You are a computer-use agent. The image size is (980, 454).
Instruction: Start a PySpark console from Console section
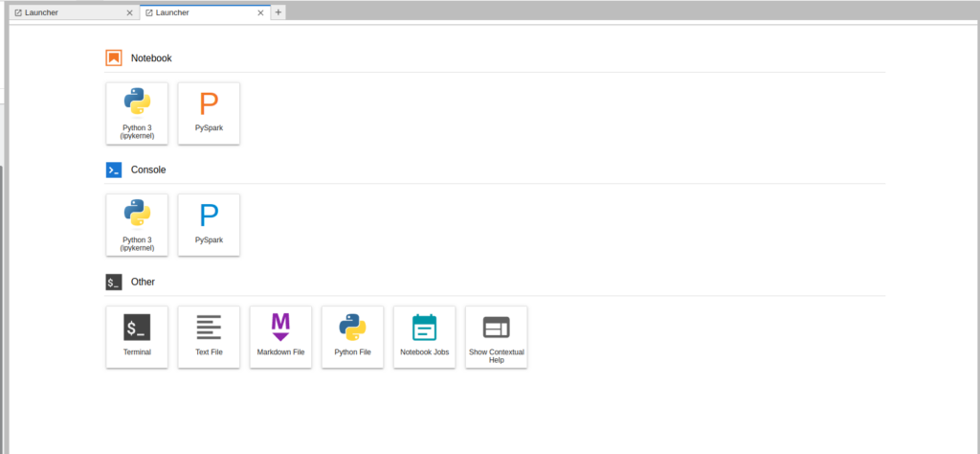tap(209, 225)
